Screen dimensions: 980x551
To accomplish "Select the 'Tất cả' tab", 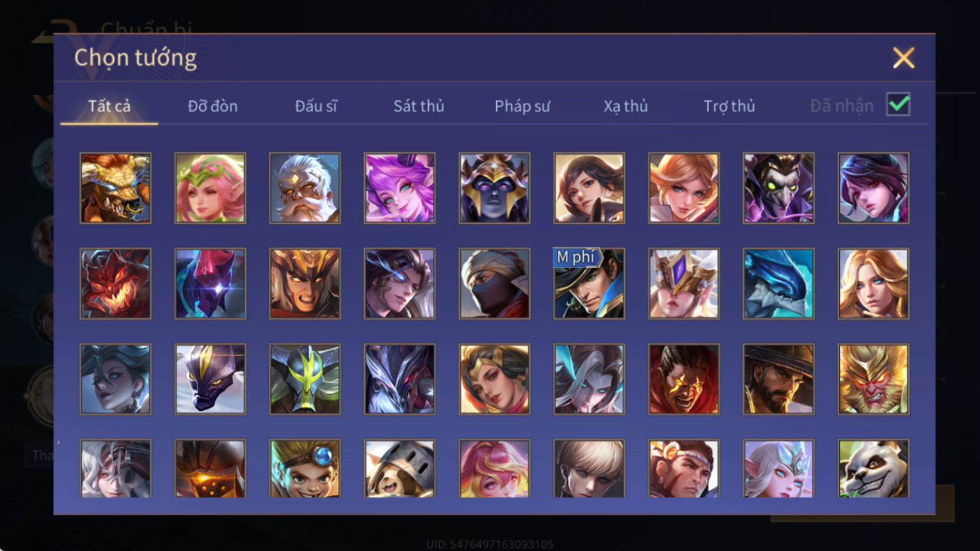I will click(109, 106).
